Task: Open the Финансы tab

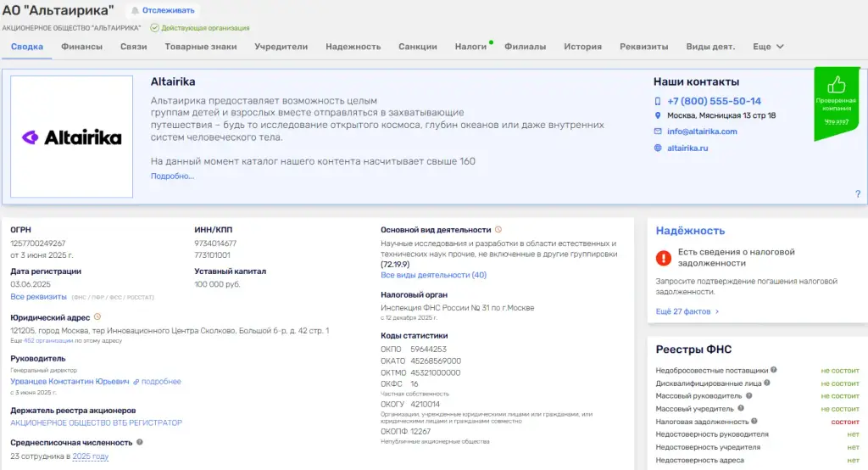Action: 82,47
